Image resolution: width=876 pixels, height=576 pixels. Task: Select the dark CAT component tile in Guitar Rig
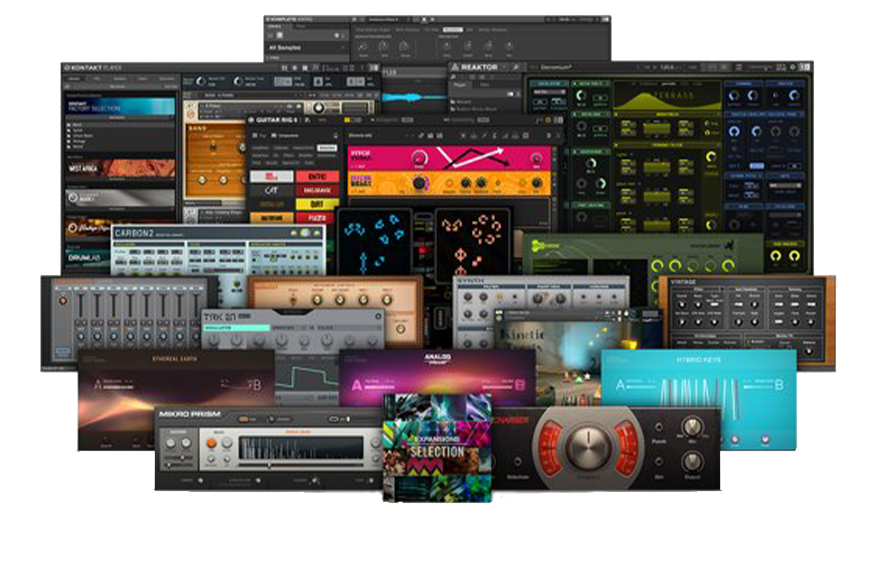point(271,191)
